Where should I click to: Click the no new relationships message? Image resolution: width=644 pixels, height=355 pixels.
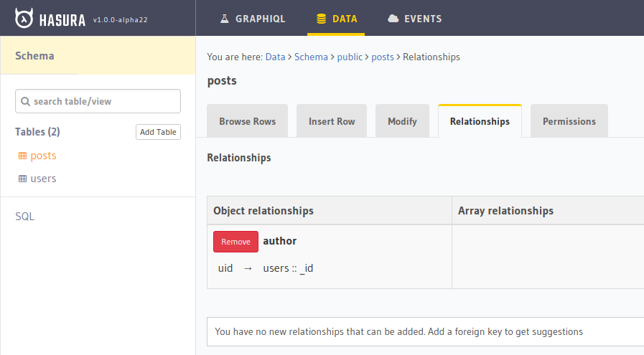(x=398, y=331)
